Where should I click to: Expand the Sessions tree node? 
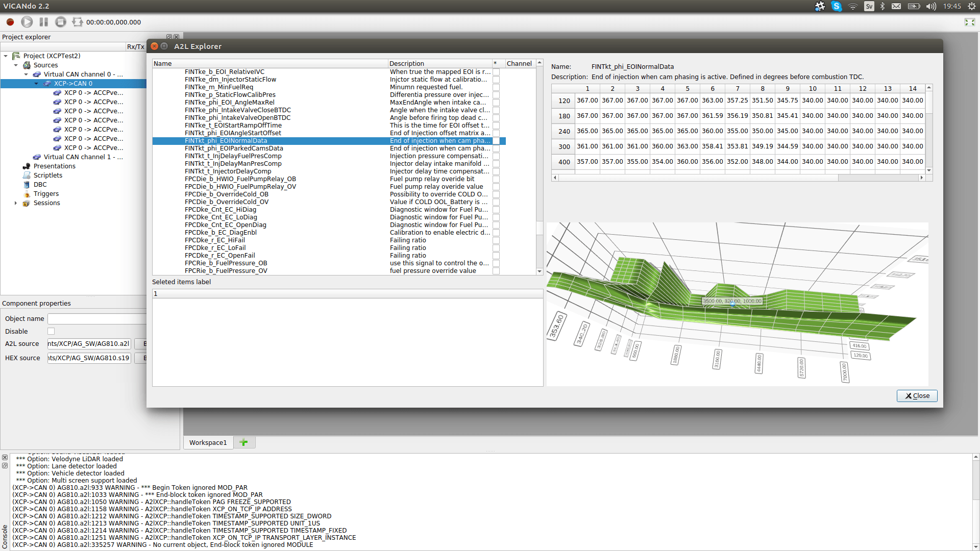pos(16,203)
